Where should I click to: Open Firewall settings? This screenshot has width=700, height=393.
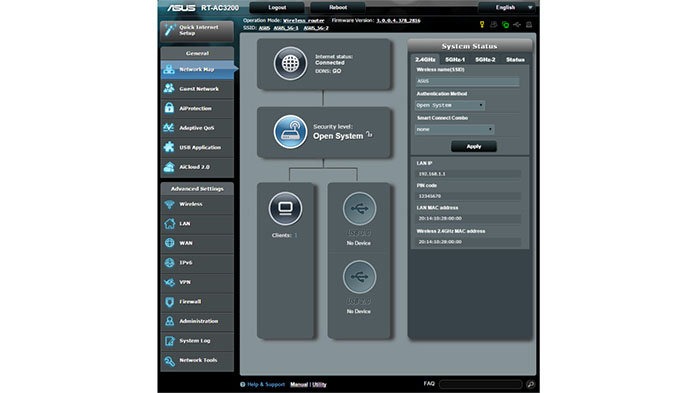pyautogui.click(x=197, y=302)
